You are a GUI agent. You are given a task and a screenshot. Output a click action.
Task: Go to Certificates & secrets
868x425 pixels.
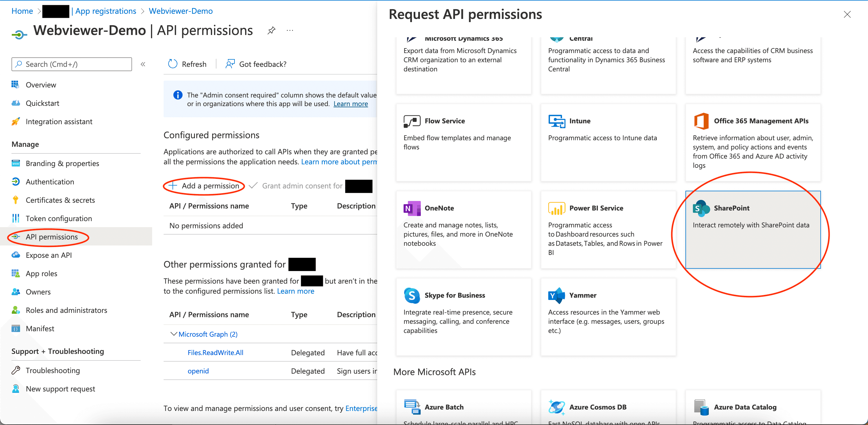coord(60,200)
